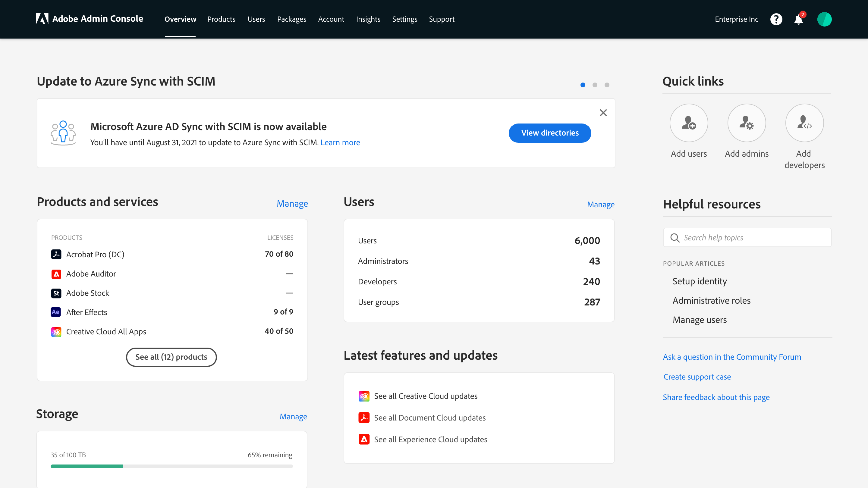Open the Settings tab
Viewport: 868px width, 488px height.
[x=404, y=19]
